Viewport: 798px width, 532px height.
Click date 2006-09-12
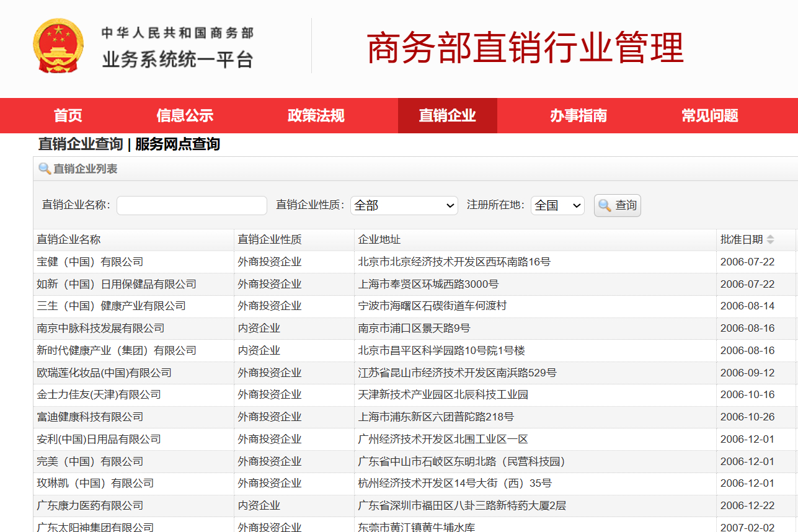coord(747,373)
